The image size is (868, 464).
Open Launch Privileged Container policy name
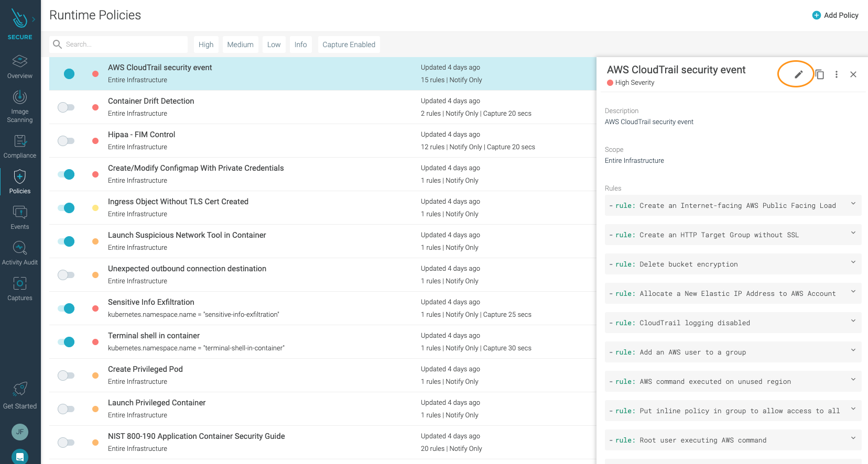click(157, 403)
